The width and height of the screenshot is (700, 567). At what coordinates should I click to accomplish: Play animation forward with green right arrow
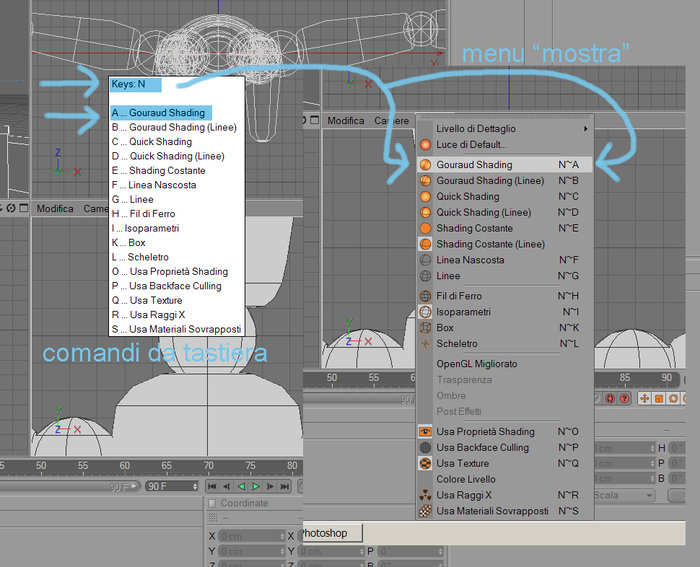tap(256, 486)
